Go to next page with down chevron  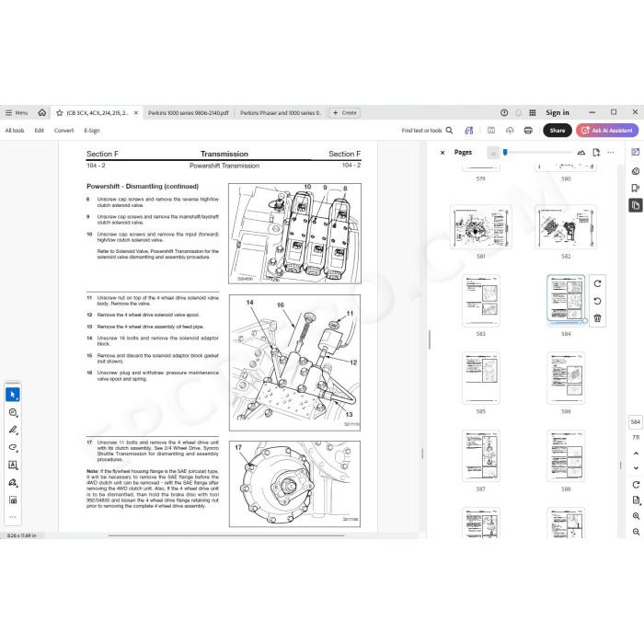coord(636,467)
